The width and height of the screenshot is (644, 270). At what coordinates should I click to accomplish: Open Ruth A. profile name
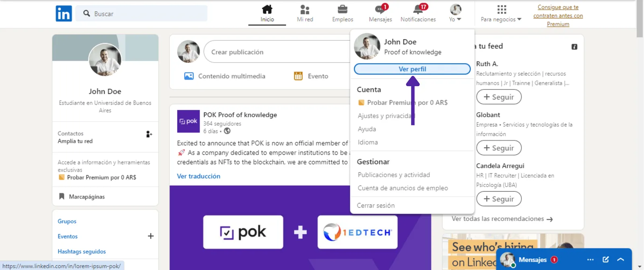coord(487,64)
